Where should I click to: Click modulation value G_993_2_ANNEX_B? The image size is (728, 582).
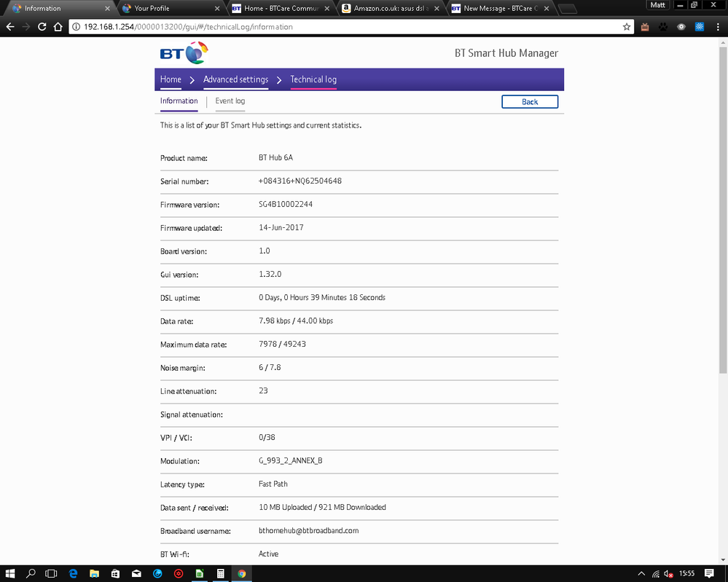pyautogui.click(x=291, y=460)
